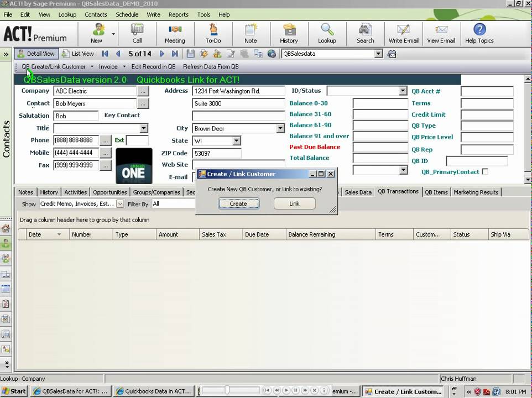Viewport: 532px width, 398px height.
Task: Open View E-mail icon
Action: [441, 33]
